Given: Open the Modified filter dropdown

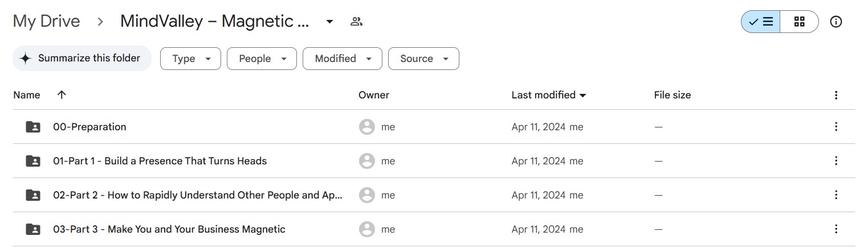Looking at the screenshot, I should coord(342,59).
